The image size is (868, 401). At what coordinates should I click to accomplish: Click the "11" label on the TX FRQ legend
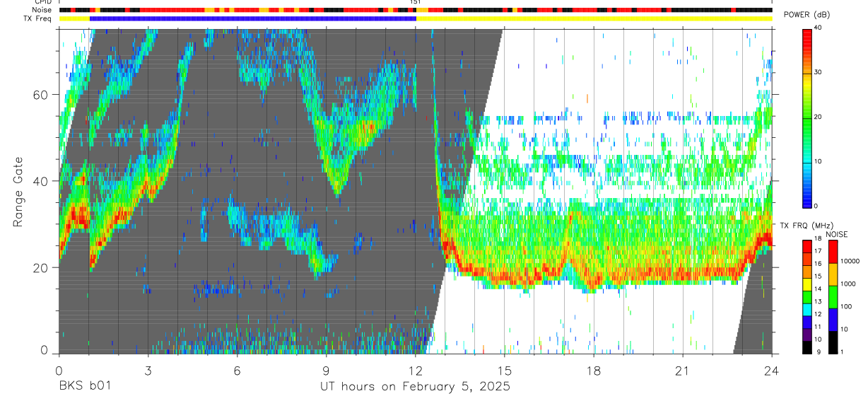[x=819, y=328]
